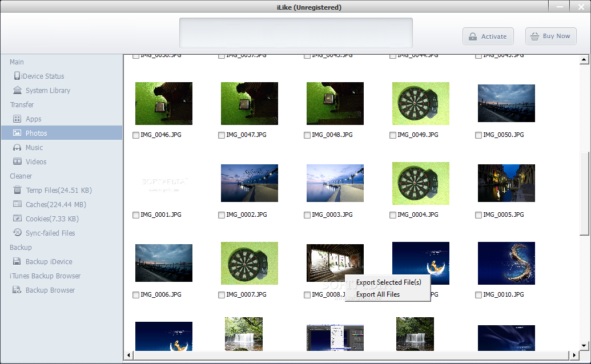The height and width of the screenshot is (364, 591).
Task: Click the Activate button
Action: tap(488, 37)
